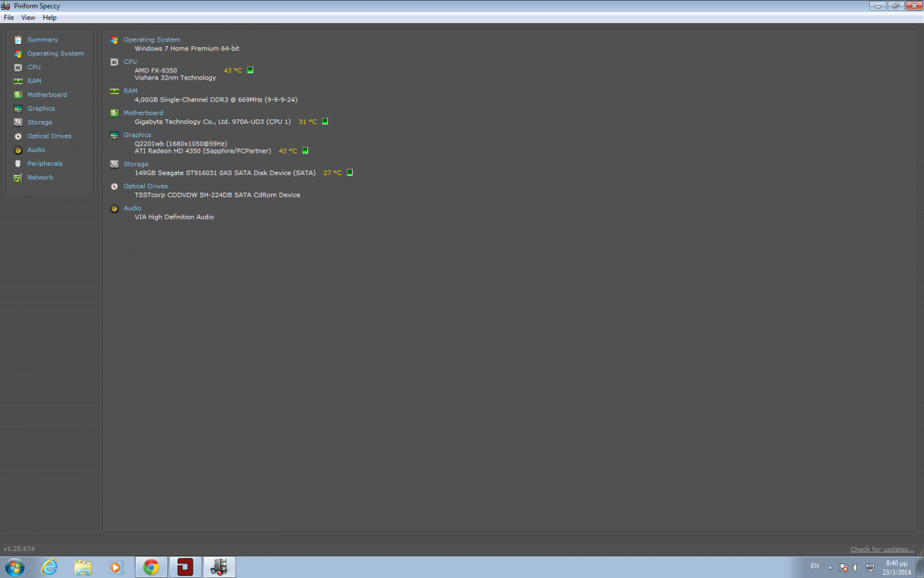Screen dimensions: 924x578
Task: Open the Help menu
Action: tap(49, 17)
